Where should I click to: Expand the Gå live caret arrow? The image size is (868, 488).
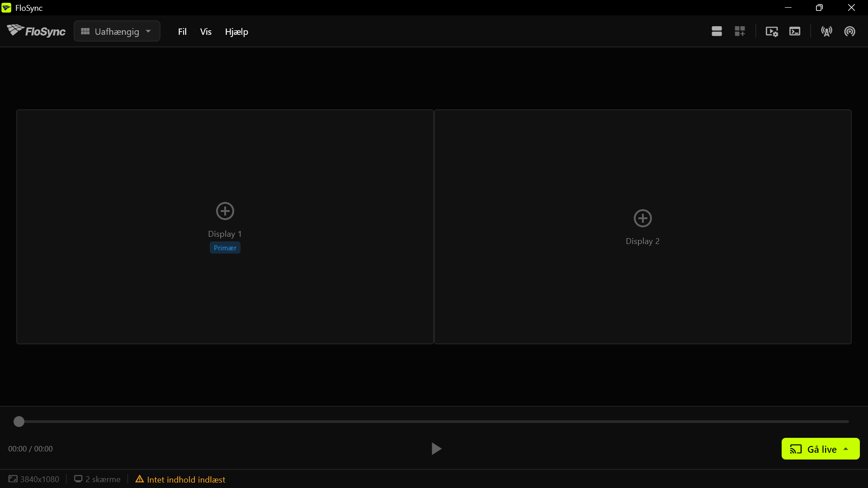tap(846, 449)
